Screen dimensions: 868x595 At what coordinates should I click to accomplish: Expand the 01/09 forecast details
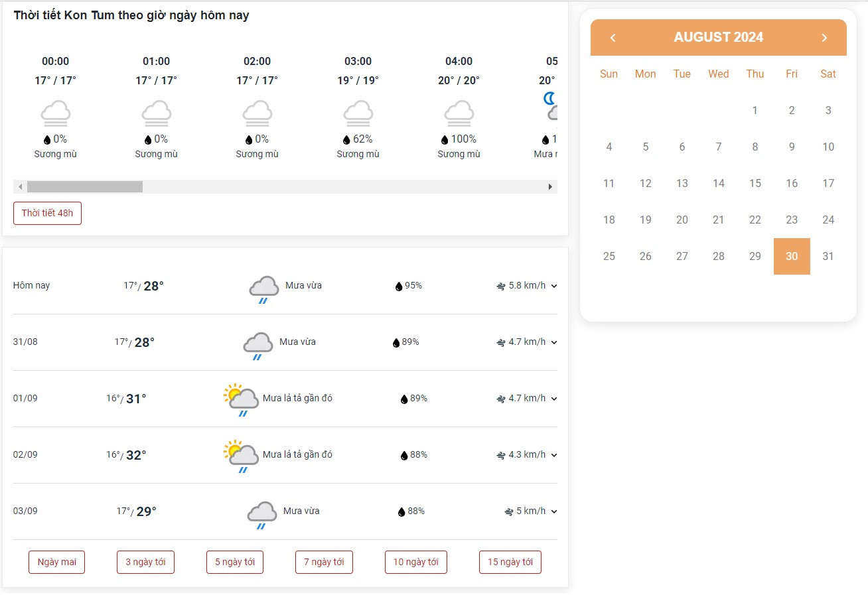[554, 399]
